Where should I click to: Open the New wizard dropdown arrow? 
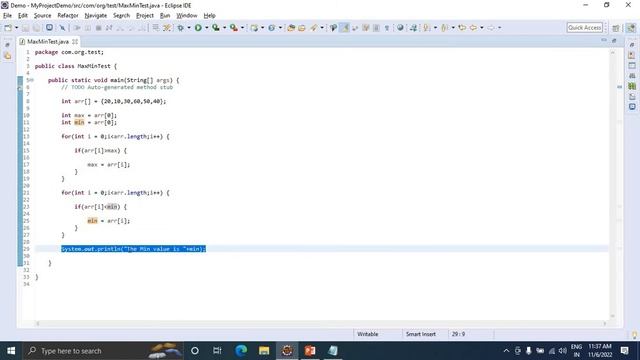[x=17, y=28]
